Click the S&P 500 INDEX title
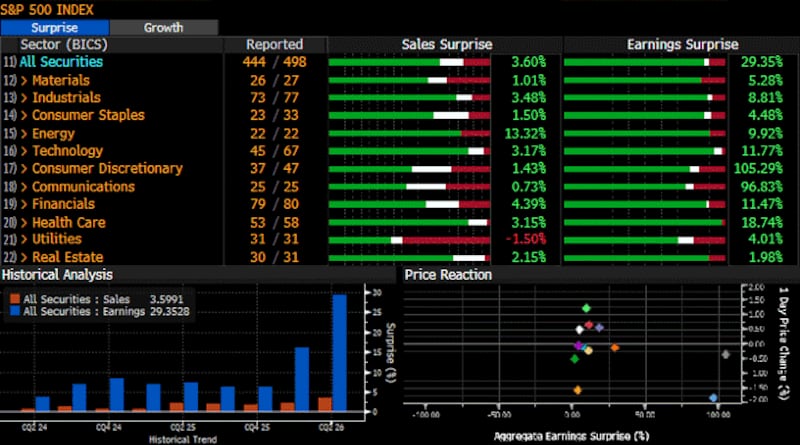The image size is (800, 445). pos(47,10)
